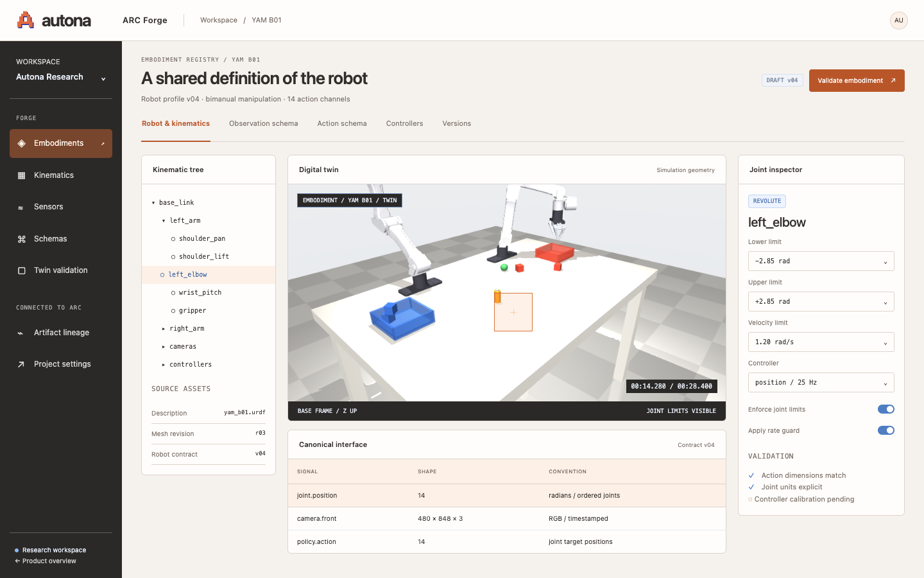The height and width of the screenshot is (578, 924).
Task: Click the EMBODIMENT / YAM B01 / TWIN overlay label
Action: (x=350, y=200)
